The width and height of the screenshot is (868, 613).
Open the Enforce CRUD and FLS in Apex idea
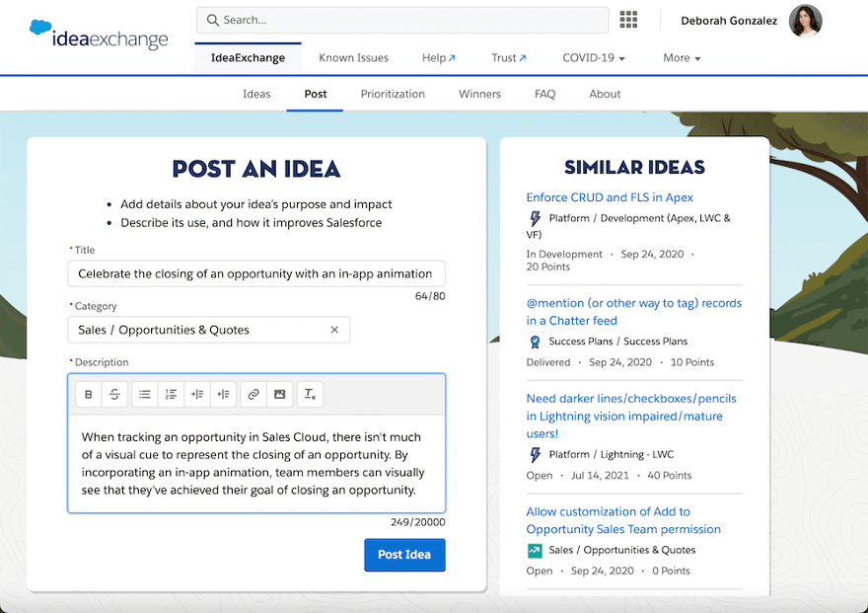coord(609,197)
